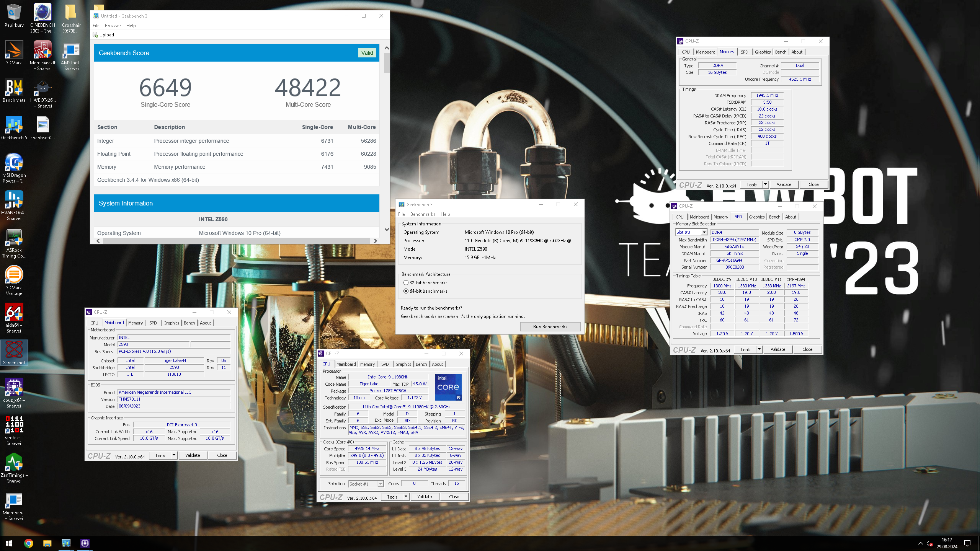Open ZenTimings shortcut

tap(14, 468)
